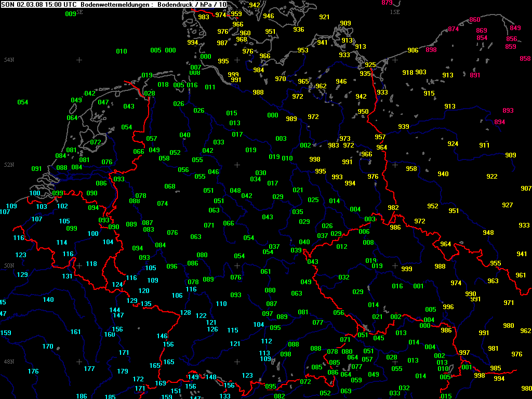Click the magenta 879 pressure reading

pyautogui.click(x=387, y=3)
